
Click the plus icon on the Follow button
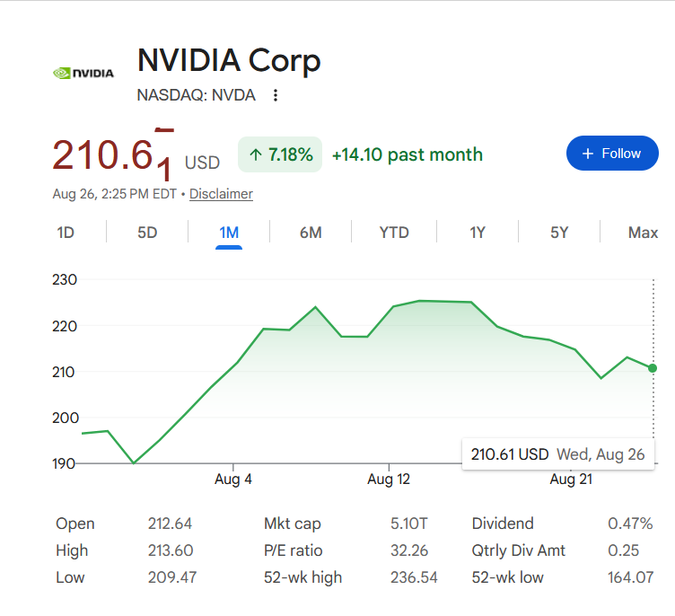(588, 154)
